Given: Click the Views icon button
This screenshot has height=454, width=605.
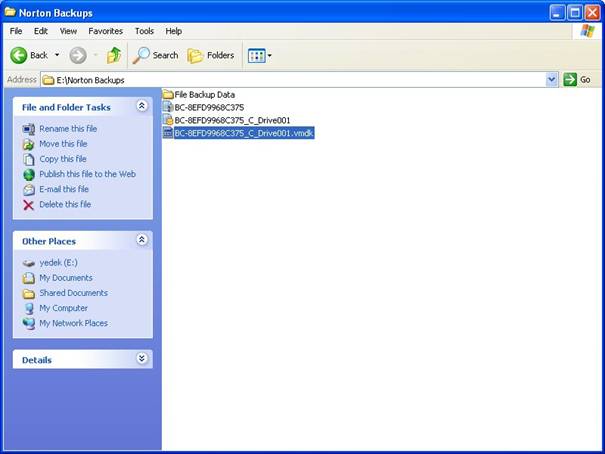Looking at the screenshot, I should coord(257,56).
